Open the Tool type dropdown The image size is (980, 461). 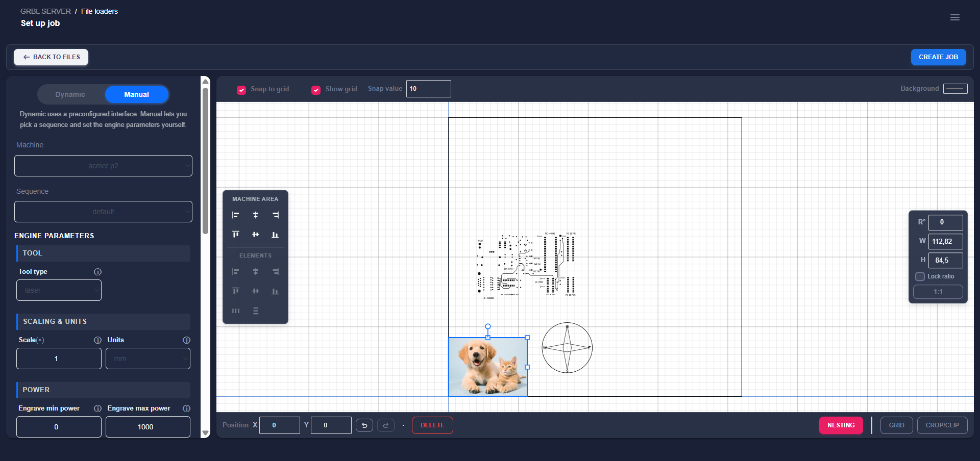pyautogui.click(x=59, y=290)
